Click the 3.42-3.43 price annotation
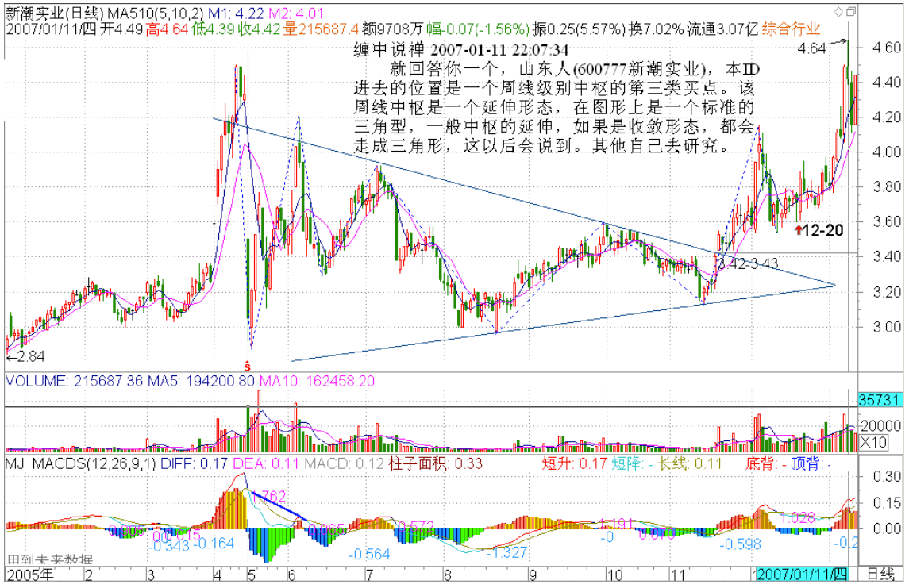The height and width of the screenshot is (588, 909). point(749,265)
